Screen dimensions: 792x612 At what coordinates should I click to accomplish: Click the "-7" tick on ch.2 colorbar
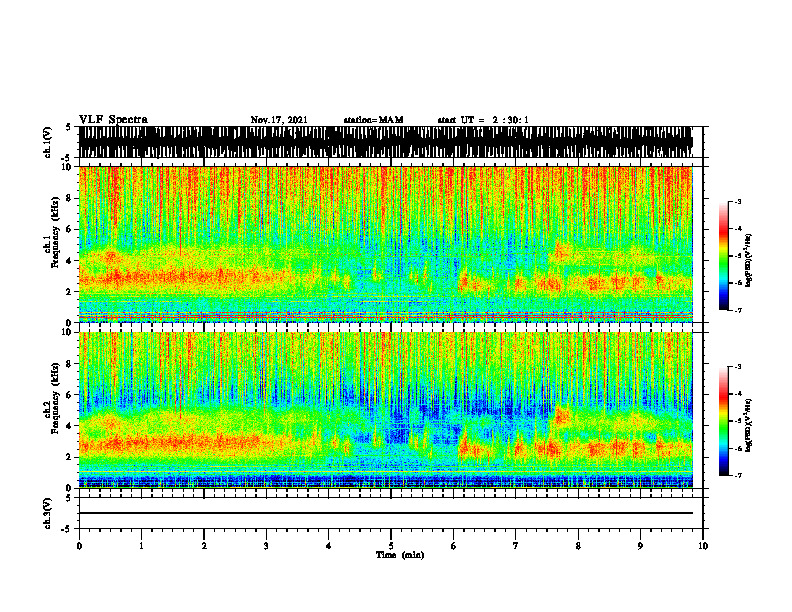[738, 475]
